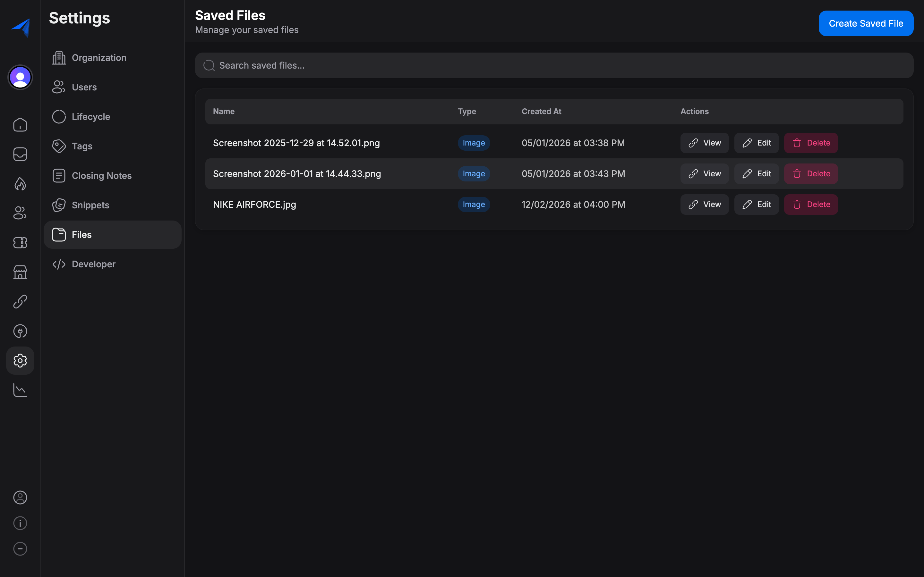Click Create Saved File button
Image resolution: width=924 pixels, height=577 pixels.
(x=866, y=23)
